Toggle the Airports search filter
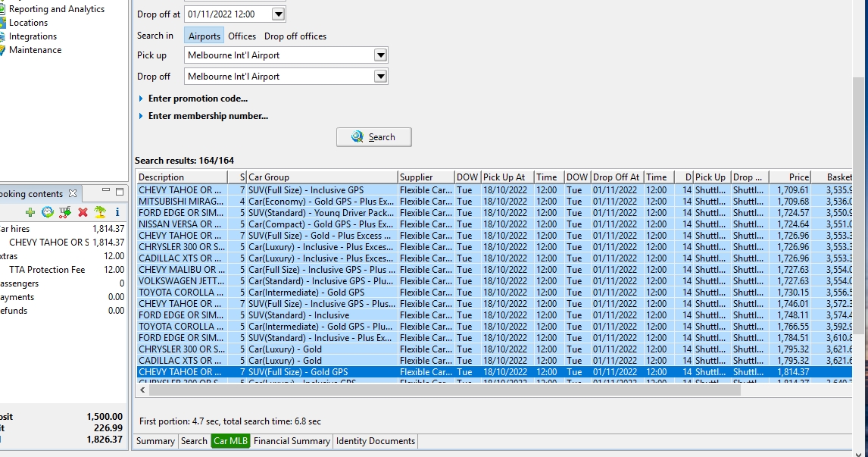868x457 pixels. (x=205, y=36)
